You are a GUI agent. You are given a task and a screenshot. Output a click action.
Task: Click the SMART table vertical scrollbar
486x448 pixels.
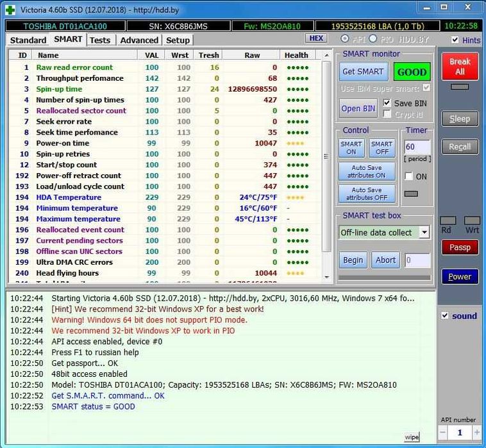coord(326,156)
